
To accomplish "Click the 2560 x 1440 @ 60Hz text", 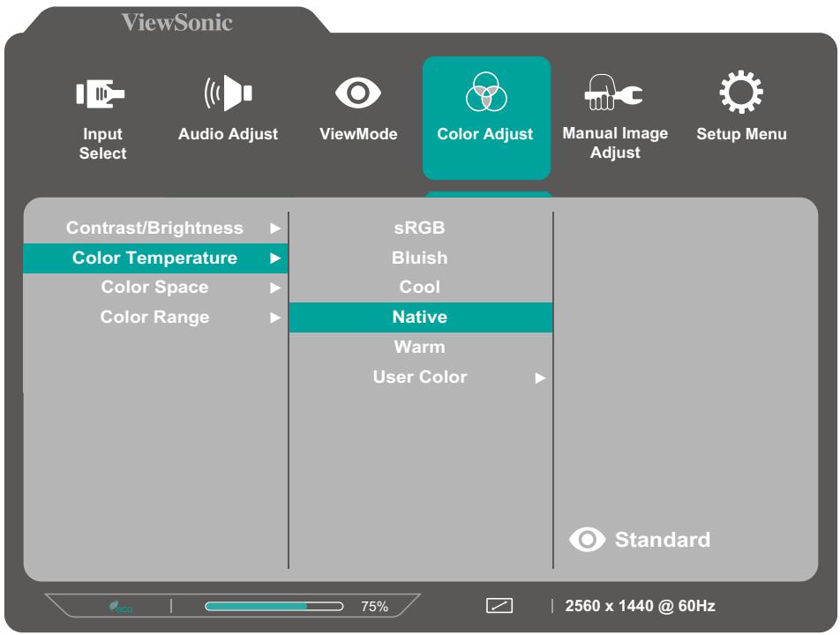I will [x=641, y=606].
